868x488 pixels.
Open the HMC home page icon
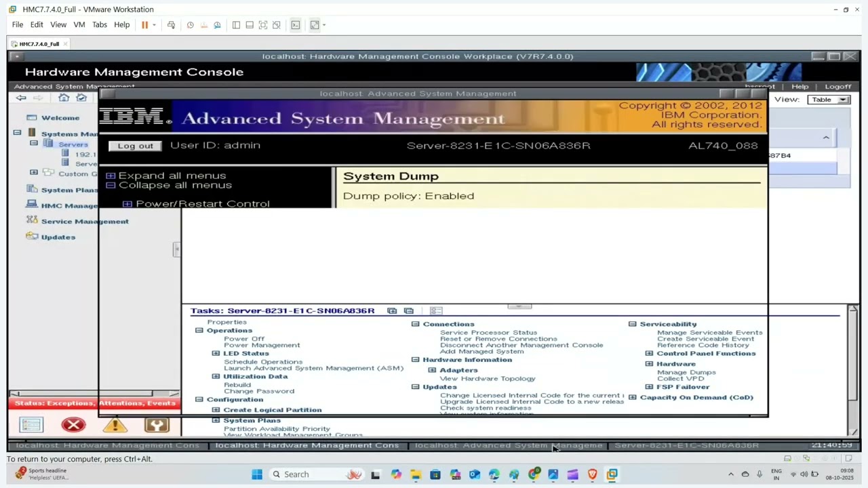click(x=64, y=98)
